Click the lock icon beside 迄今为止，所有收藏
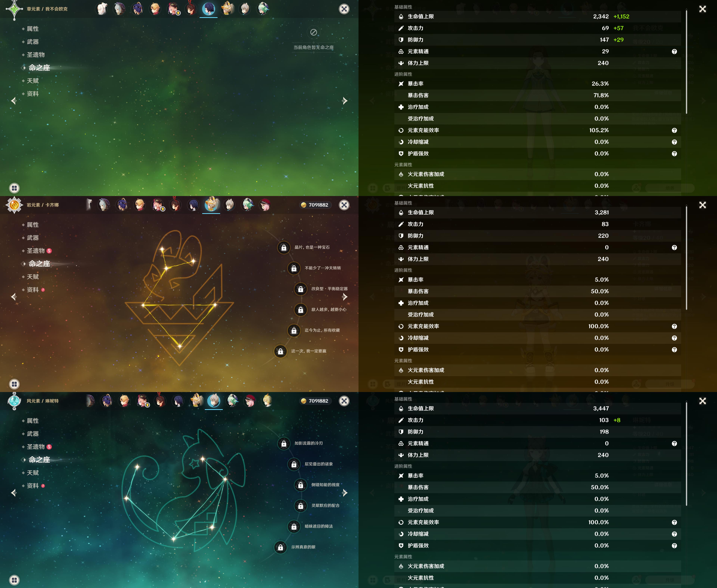Screen dimensions: 717x588 coord(294,331)
